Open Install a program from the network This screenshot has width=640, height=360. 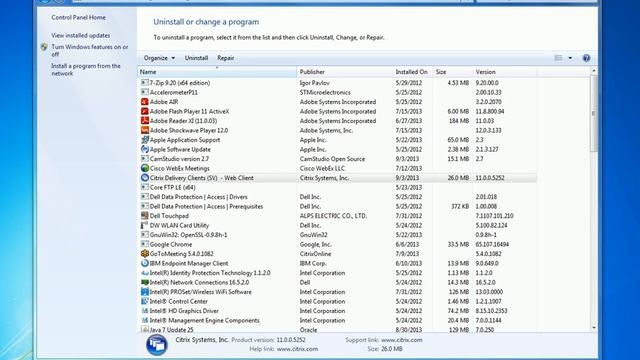(x=86, y=70)
